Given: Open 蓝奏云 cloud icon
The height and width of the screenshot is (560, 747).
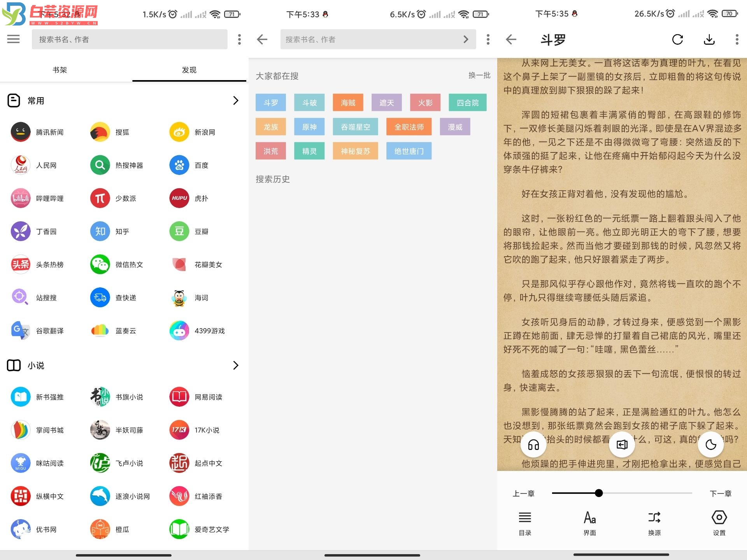Looking at the screenshot, I should [100, 331].
